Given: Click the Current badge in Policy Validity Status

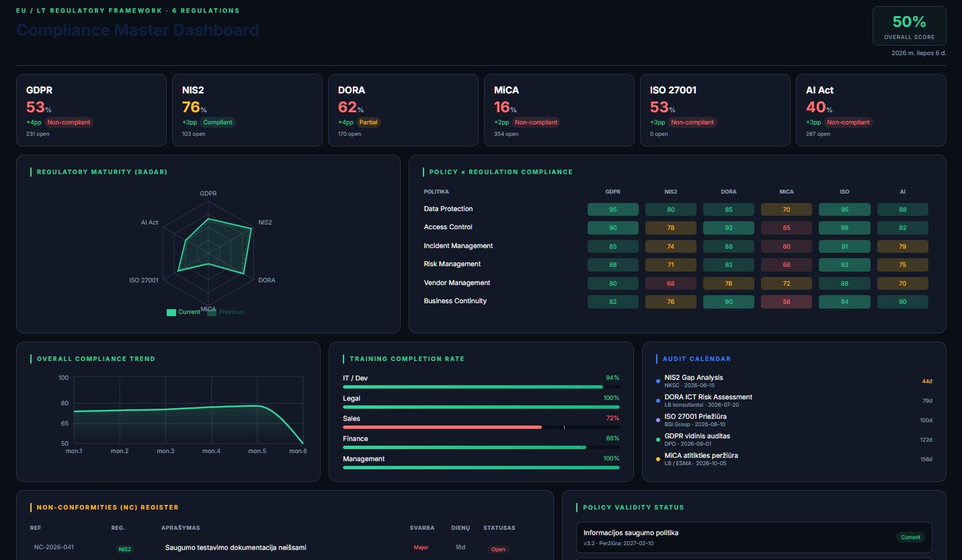Looking at the screenshot, I should pyautogui.click(x=911, y=537).
